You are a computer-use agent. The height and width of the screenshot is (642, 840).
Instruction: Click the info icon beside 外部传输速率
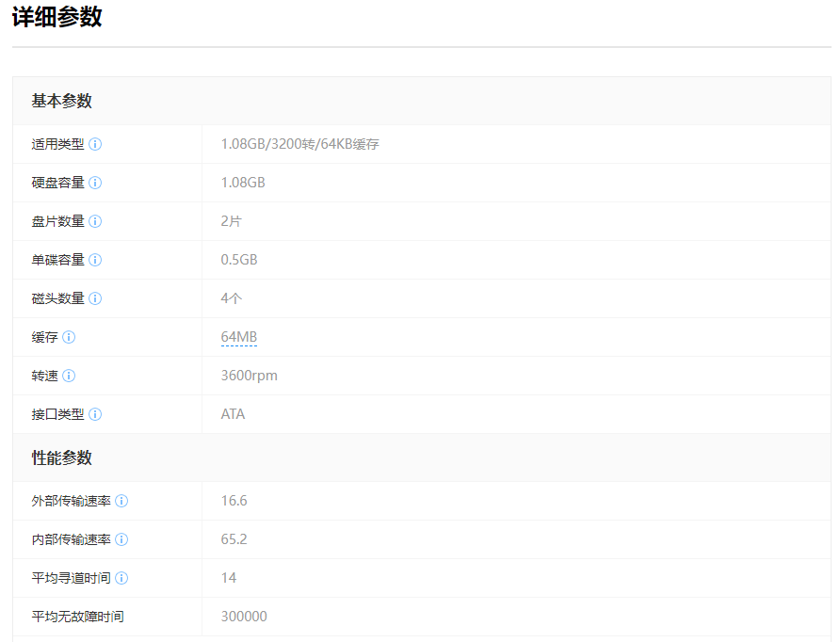[x=121, y=501]
